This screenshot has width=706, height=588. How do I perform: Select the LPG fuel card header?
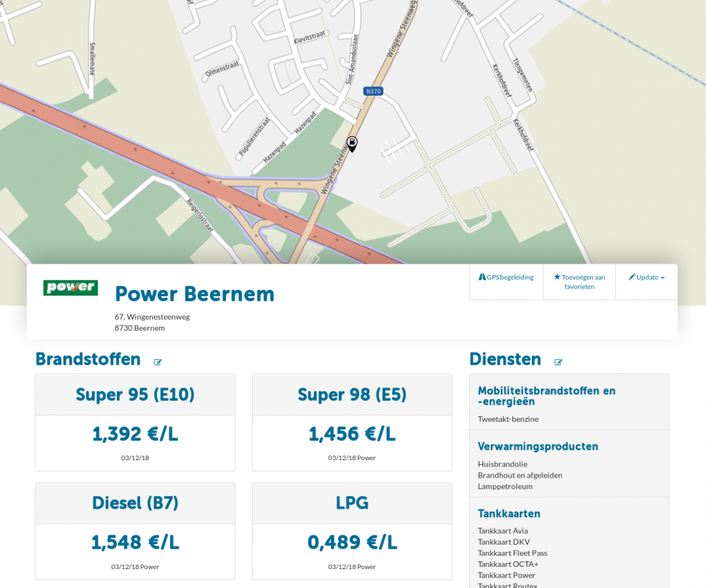tap(352, 503)
